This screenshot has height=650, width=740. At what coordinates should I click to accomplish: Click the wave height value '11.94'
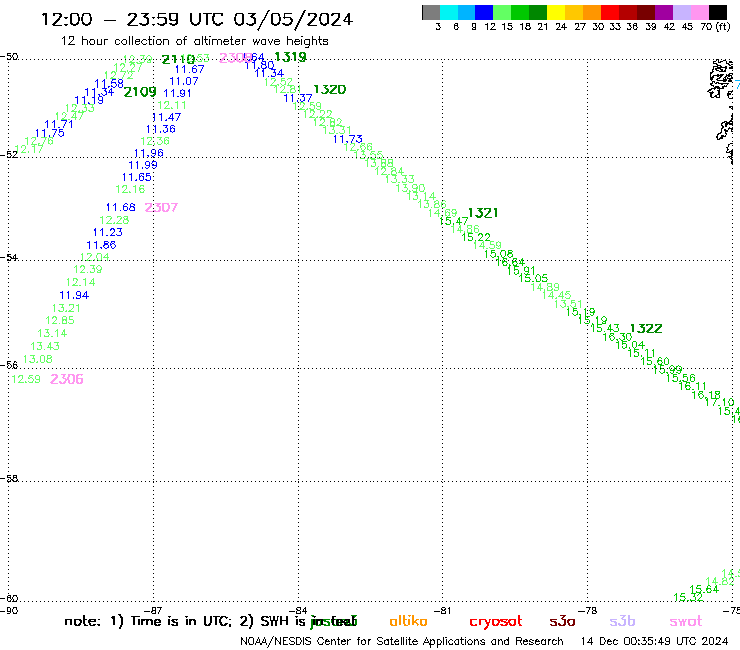(74, 295)
